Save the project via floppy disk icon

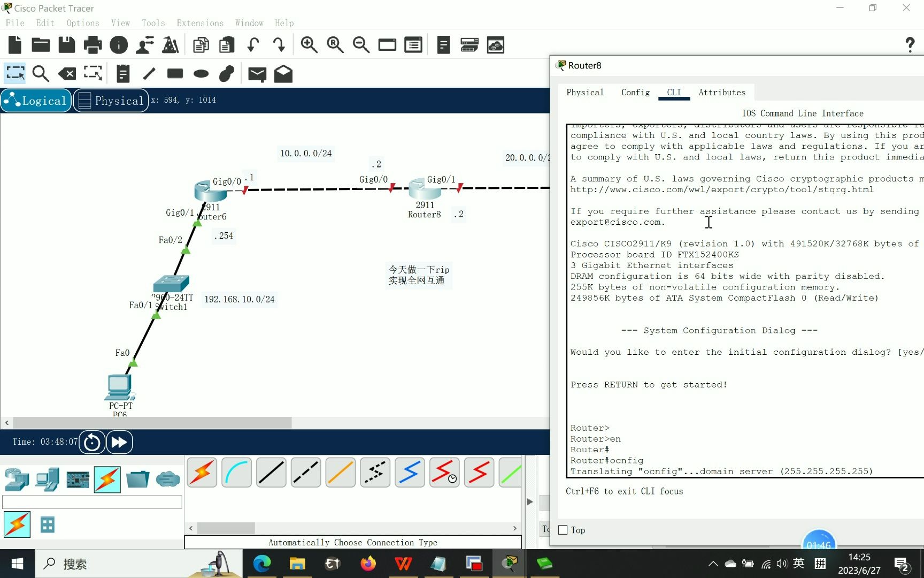pyautogui.click(x=67, y=45)
